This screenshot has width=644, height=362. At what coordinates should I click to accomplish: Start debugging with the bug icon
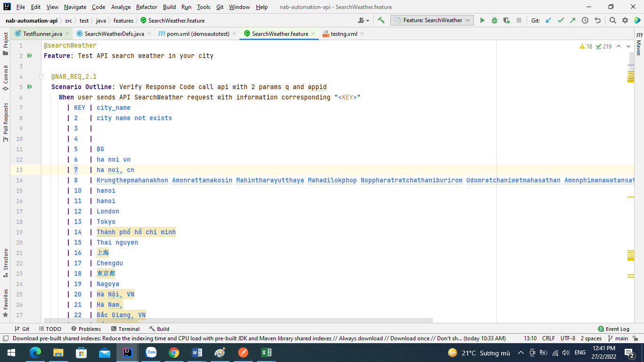(x=495, y=20)
